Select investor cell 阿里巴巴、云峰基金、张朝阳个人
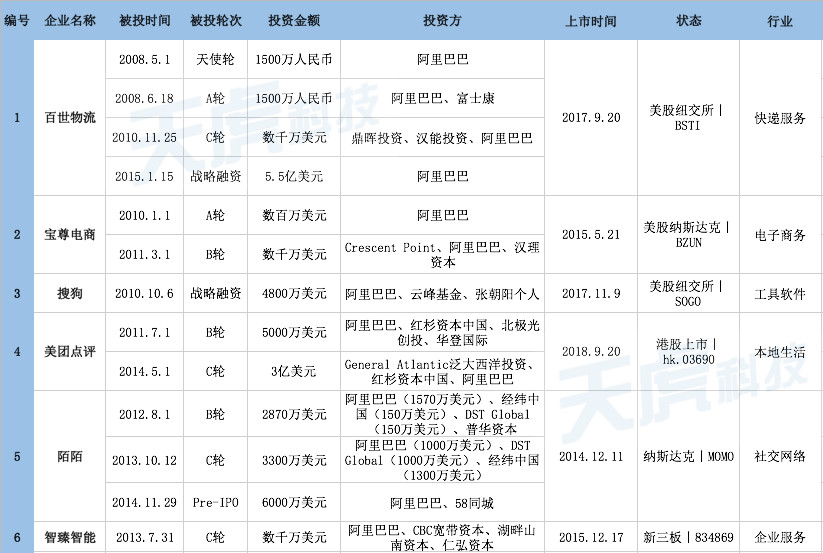The image size is (823, 553). [442, 293]
